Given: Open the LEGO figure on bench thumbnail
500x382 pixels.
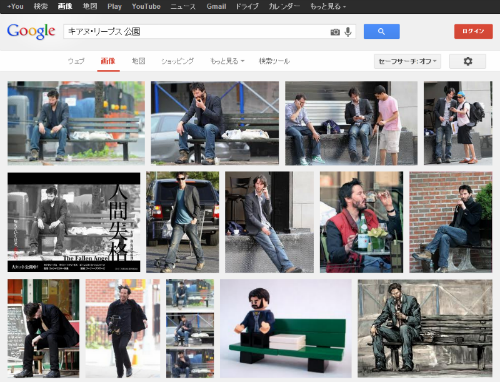Looking at the screenshot, I should click(286, 328).
